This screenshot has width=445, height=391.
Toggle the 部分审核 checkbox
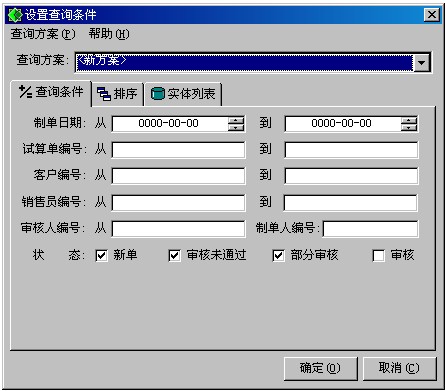(x=279, y=256)
